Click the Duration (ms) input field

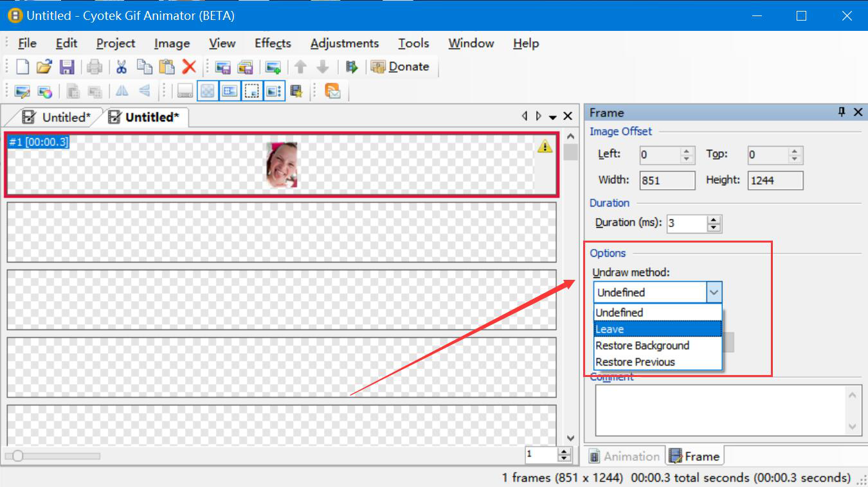[687, 223]
